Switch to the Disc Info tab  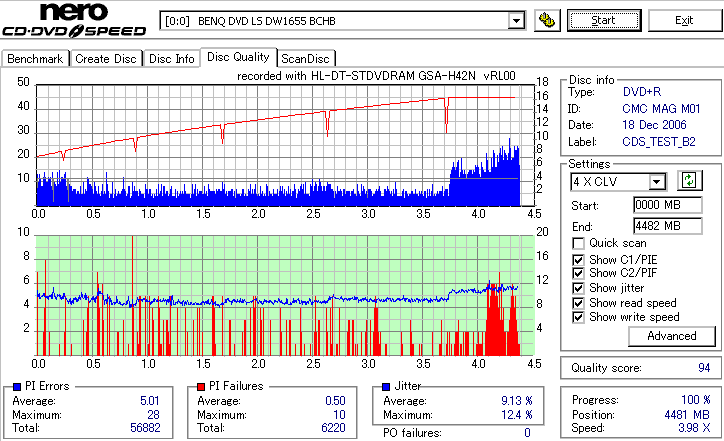pyautogui.click(x=171, y=59)
